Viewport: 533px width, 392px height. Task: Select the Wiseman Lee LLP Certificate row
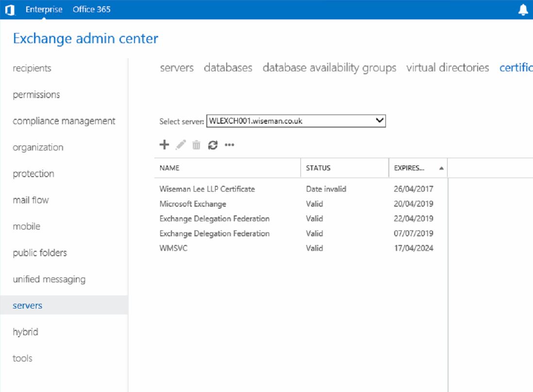207,189
